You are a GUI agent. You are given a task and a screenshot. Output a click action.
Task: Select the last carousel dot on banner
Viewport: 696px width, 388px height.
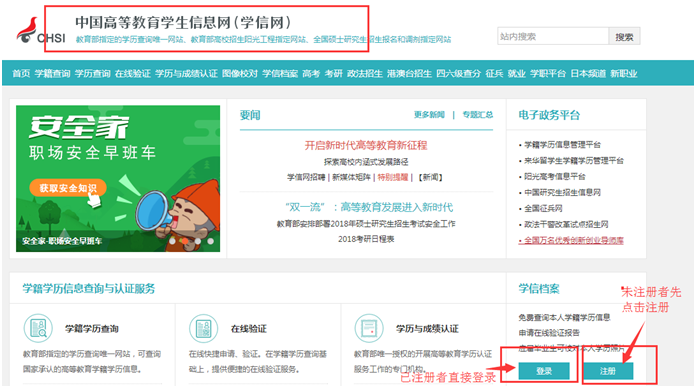coord(210,241)
